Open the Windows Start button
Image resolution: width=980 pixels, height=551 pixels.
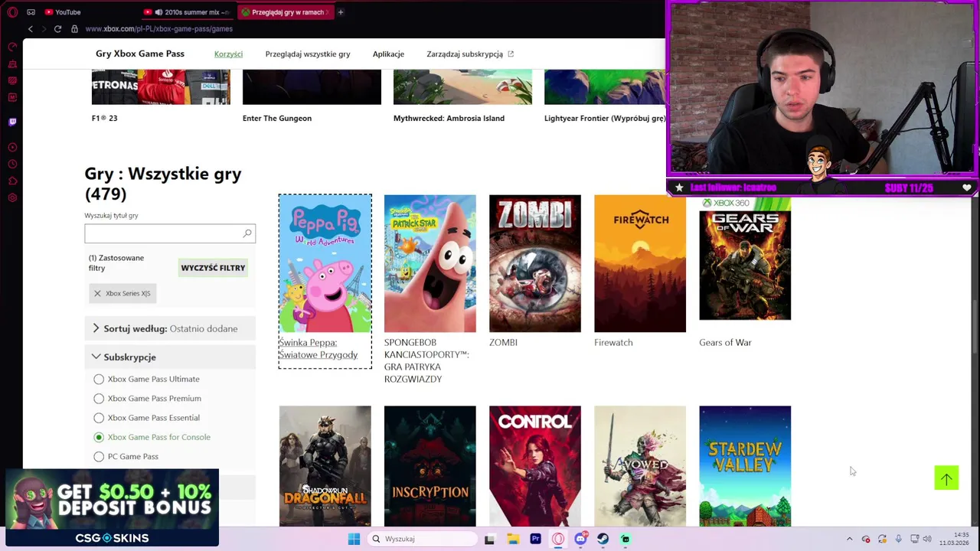(x=354, y=539)
